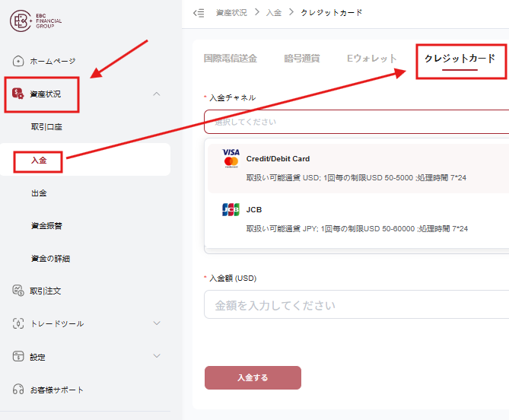Click the 入金する button
509x420 pixels.
point(253,377)
